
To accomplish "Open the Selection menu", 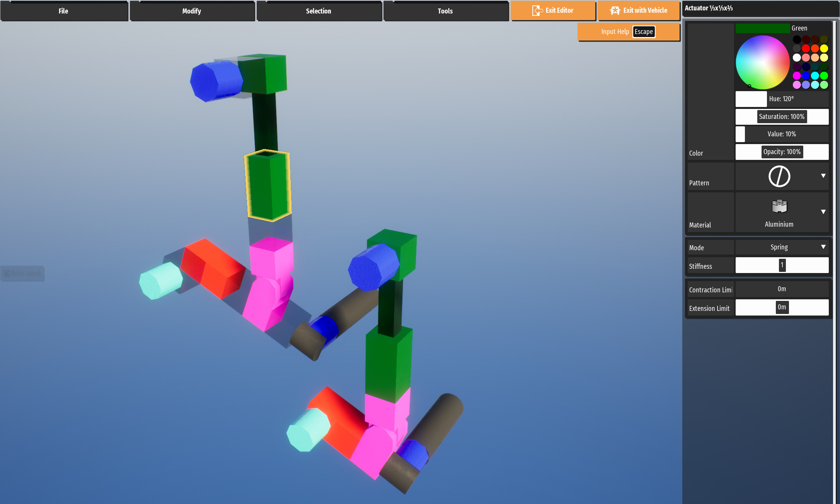I will pyautogui.click(x=319, y=11).
